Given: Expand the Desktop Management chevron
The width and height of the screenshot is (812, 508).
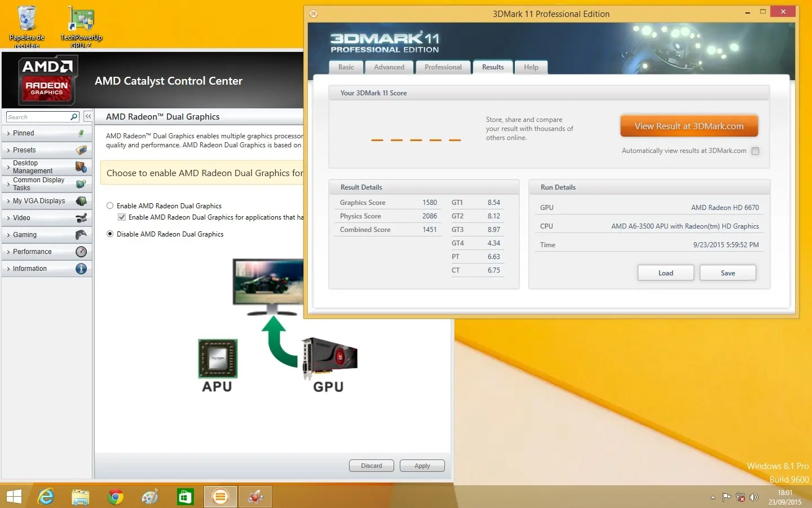Looking at the screenshot, I should pyautogui.click(x=8, y=167).
